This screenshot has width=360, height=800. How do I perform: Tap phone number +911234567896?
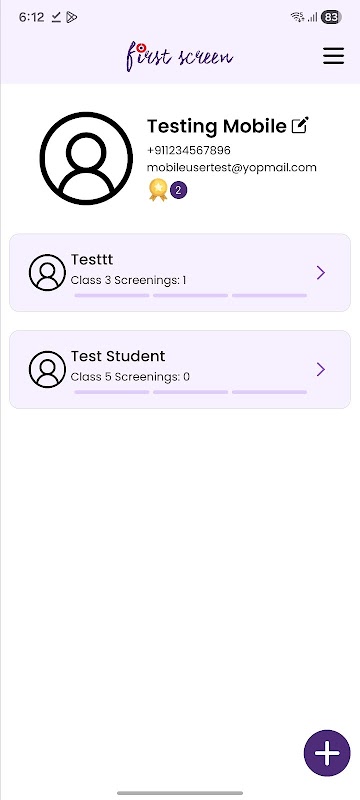coord(189,151)
